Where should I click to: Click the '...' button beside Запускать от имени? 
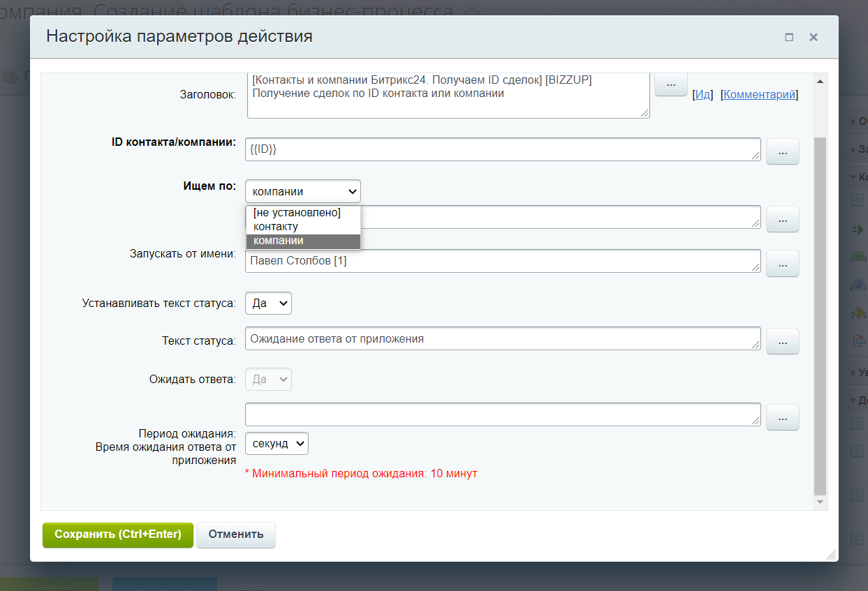pos(782,263)
